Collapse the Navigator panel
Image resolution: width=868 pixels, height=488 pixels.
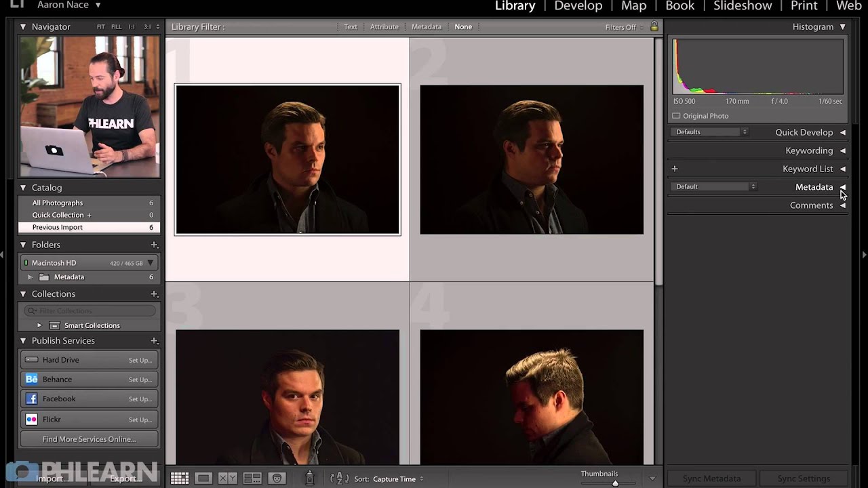pos(23,27)
